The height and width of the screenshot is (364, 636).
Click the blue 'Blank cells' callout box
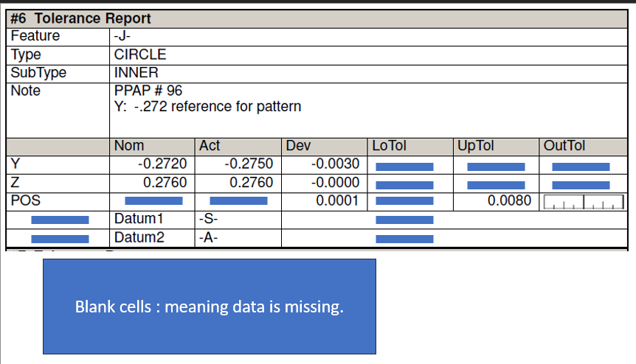pyautogui.click(x=210, y=307)
